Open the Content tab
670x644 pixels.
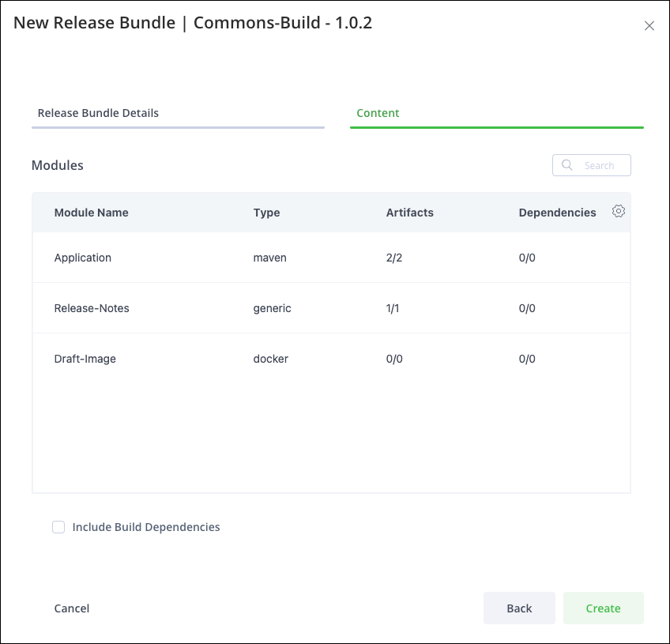click(378, 113)
